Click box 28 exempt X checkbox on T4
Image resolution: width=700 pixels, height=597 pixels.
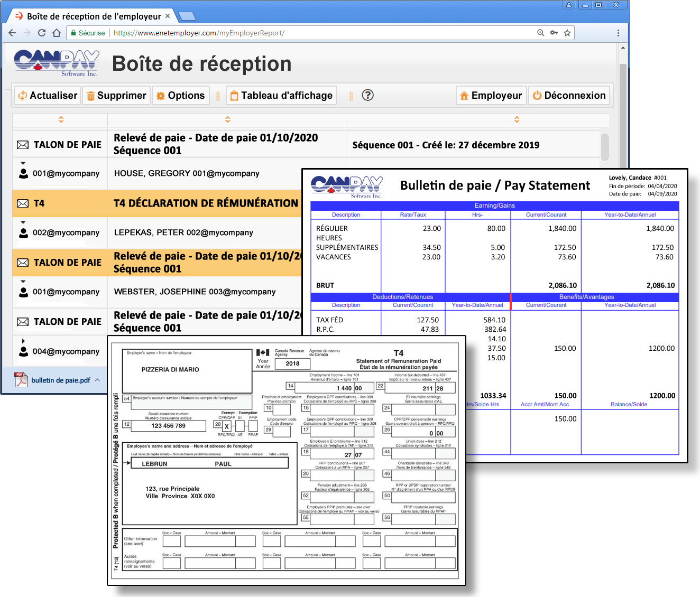pyautogui.click(x=226, y=426)
